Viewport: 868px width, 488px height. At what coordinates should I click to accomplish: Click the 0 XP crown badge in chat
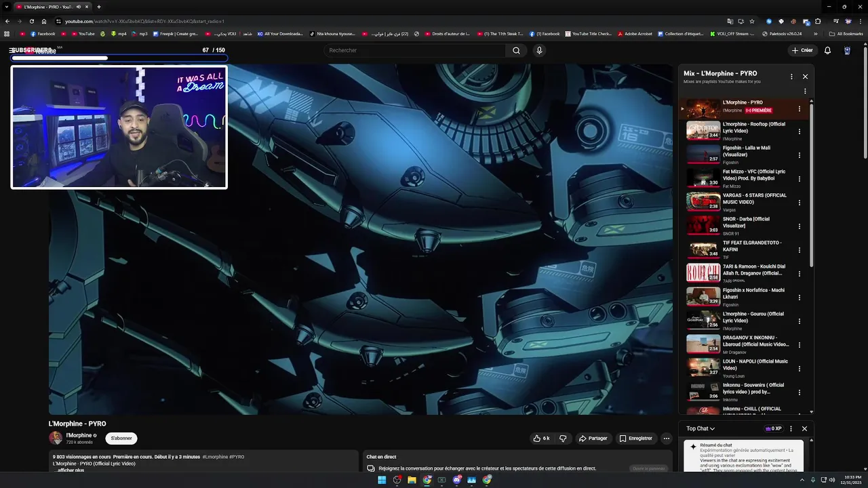coord(773,428)
